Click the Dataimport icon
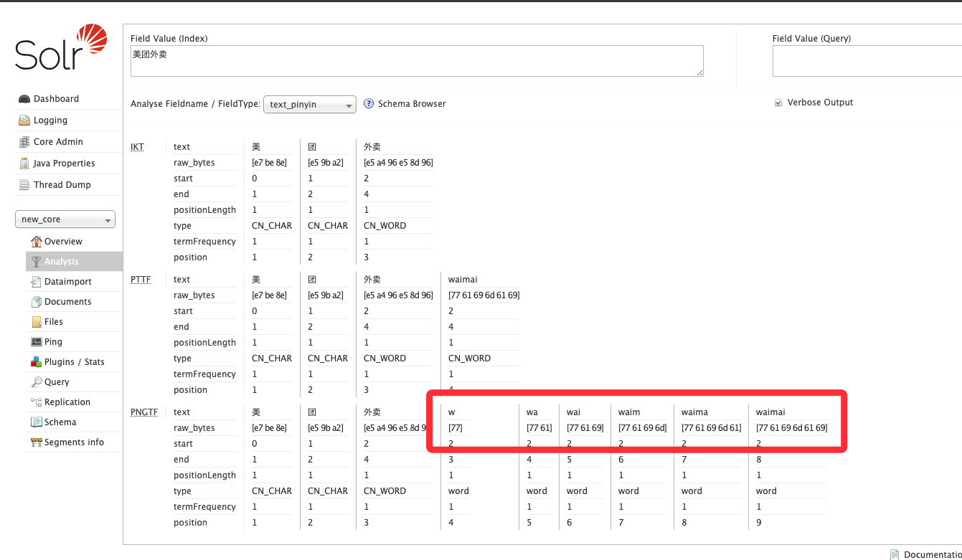This screenshot has height=560, width=962. pyautogui.click(x=37, y=282)
